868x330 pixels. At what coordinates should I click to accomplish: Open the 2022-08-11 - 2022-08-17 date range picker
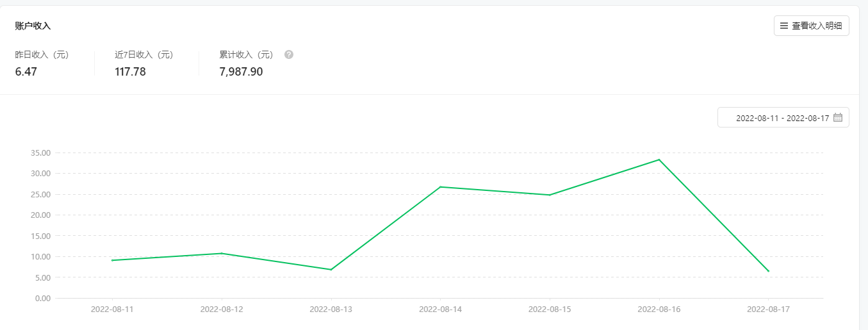click(782, 118)
